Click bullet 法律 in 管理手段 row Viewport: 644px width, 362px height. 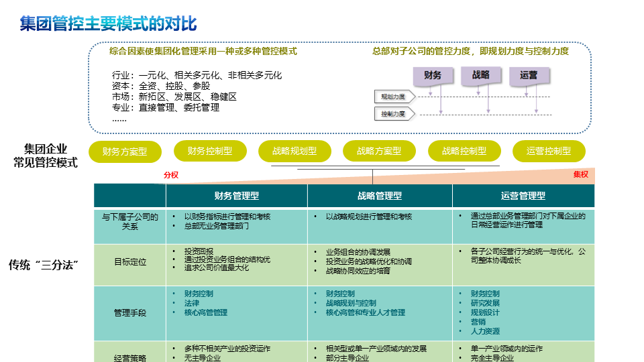[192, 303]
